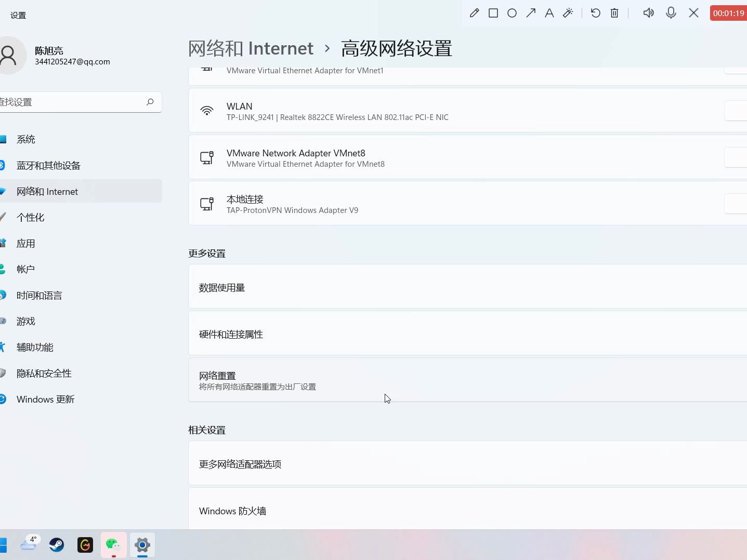Launch Steam from the taskbar
The width and height of the screenshot is (747, 560).
(57, 544)
